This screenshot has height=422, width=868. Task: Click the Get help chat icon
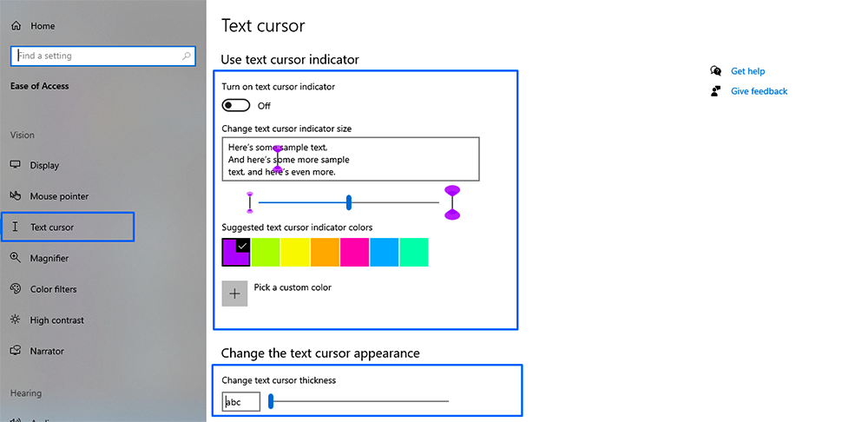pyautogui.click(x=715, y=71)
